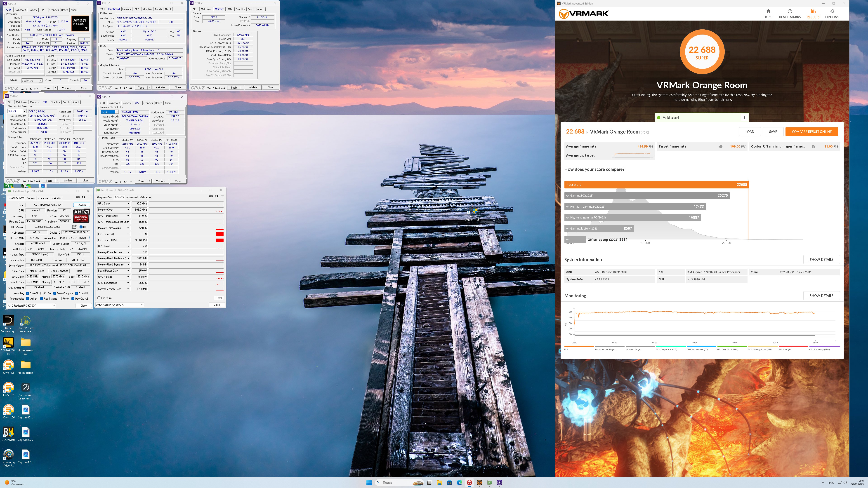Click Valid score help question mark
Image resolution: width=868 pixels, height=488 pixels.
[x=744, y=117]
